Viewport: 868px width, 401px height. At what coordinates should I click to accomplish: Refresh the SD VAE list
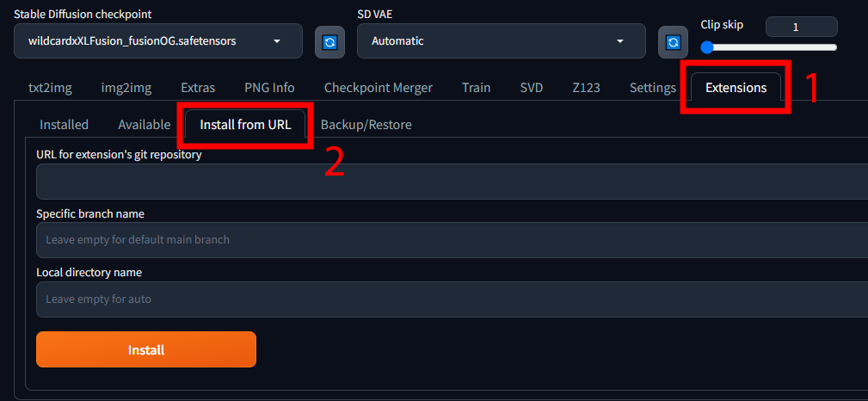pyautogui.click(x=673, y=41)
